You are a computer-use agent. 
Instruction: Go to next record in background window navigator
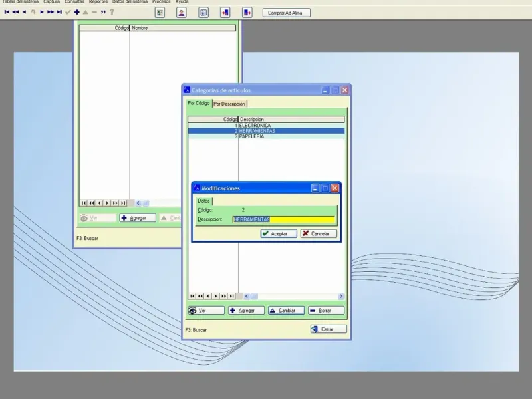107,203
